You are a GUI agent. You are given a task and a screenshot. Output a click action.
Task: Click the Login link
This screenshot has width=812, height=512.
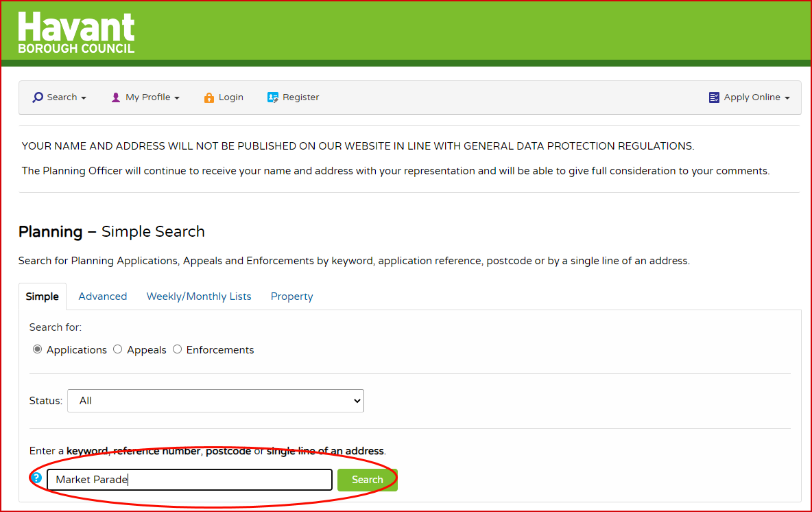(231, 97)
